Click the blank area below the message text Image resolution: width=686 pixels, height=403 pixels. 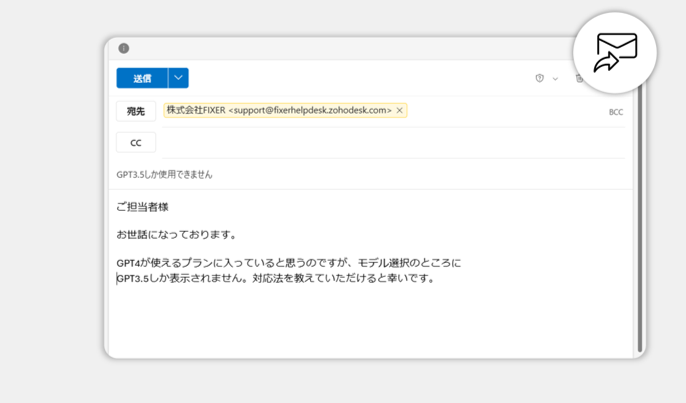tap(370, 320)
